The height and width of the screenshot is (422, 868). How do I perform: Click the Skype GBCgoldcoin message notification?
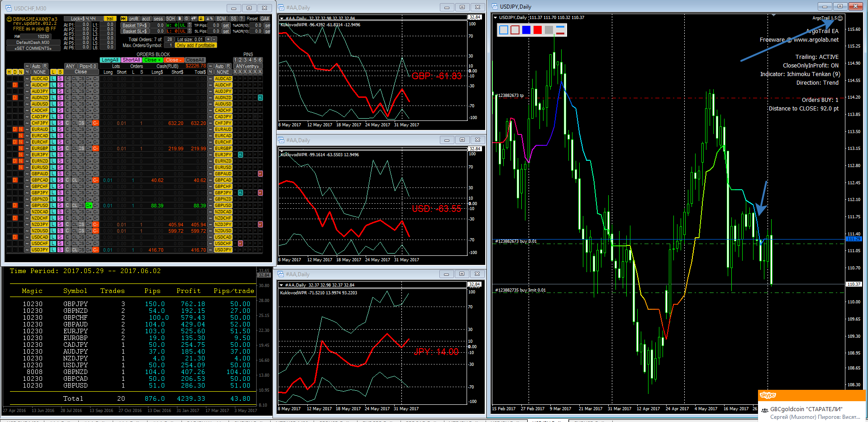click(x=812, y=412)
